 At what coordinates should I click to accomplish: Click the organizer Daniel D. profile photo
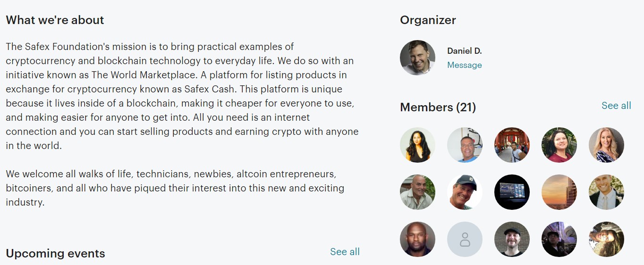[x=417, y=58]
